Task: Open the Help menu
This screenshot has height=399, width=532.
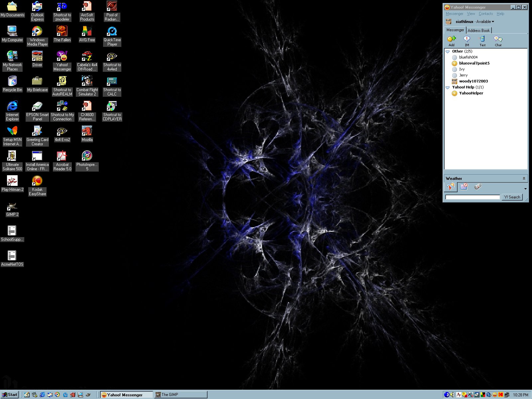Action: click(500, 14)
